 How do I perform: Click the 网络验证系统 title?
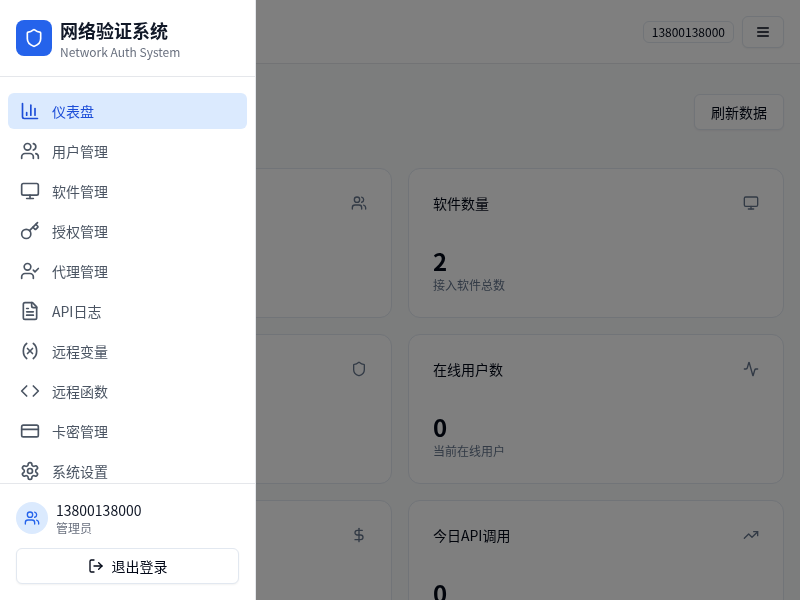pyautogui.click(x=114, y=31)
